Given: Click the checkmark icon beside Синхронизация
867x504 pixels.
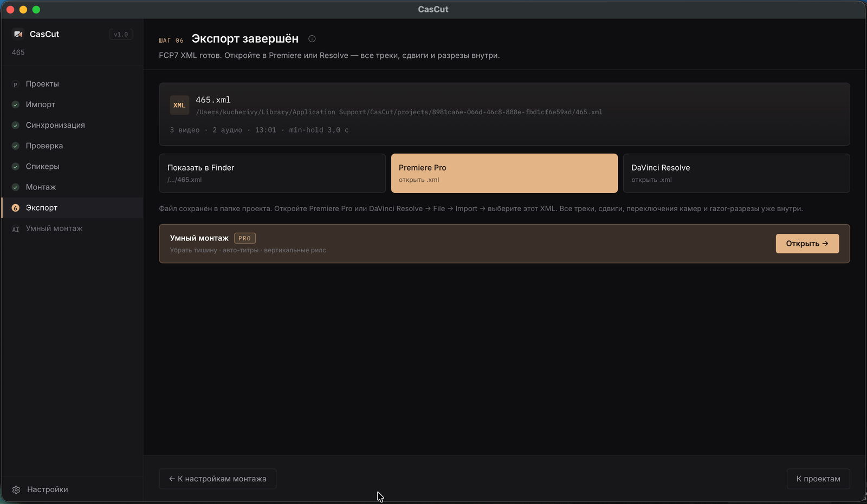Looking at the screenshot, I should tap(15, 126).
